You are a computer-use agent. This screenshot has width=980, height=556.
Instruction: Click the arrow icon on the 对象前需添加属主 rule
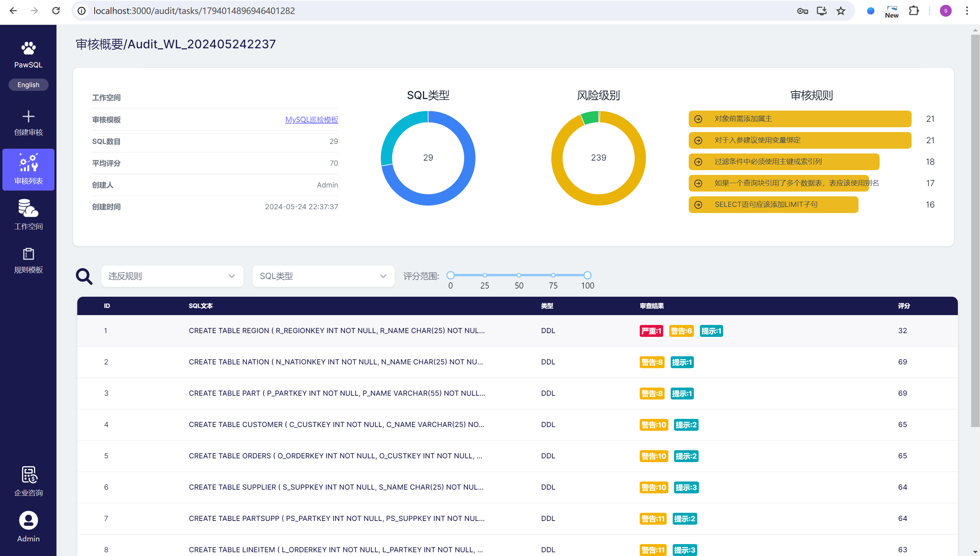[x=698, y=119]
